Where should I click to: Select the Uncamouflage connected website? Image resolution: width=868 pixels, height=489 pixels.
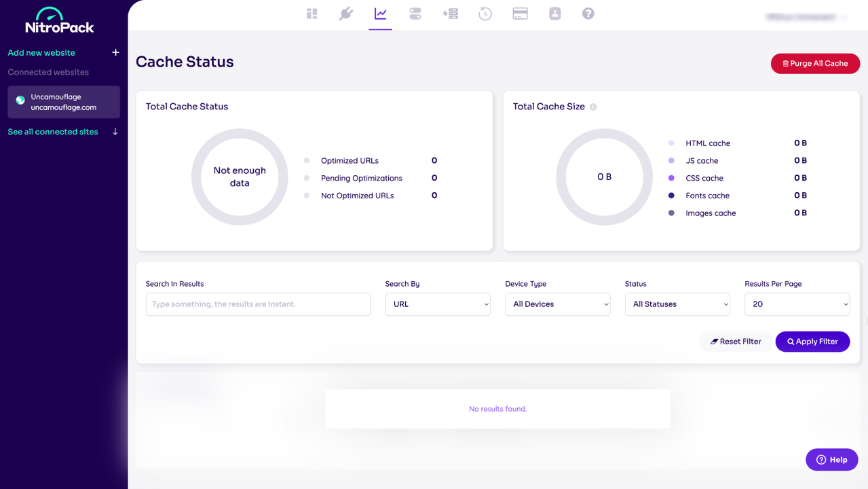click(63, 102)
